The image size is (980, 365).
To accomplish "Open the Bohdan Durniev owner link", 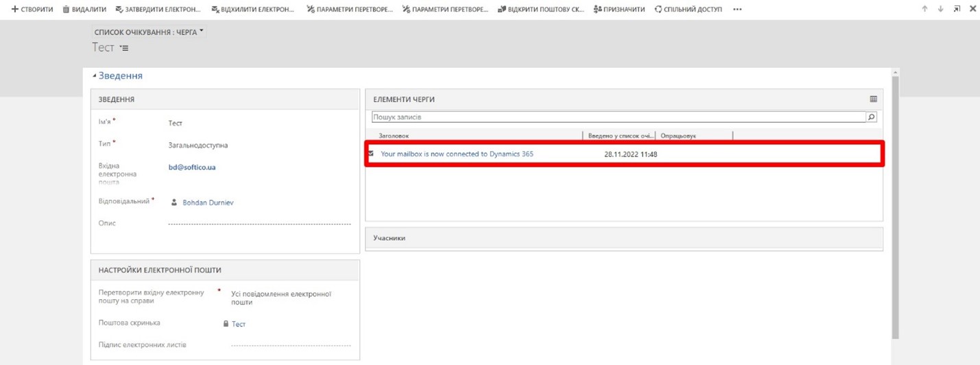I will coord(208,202).
